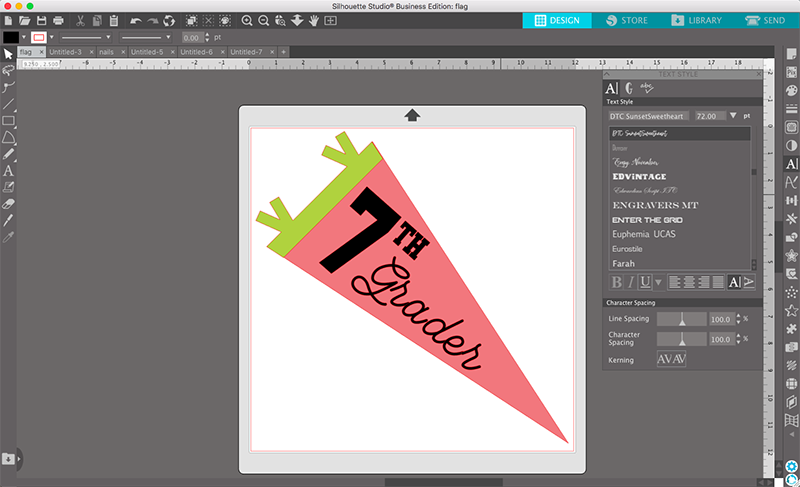Fit the page to window icon
The image size is (800, 487).
[331, 20]
